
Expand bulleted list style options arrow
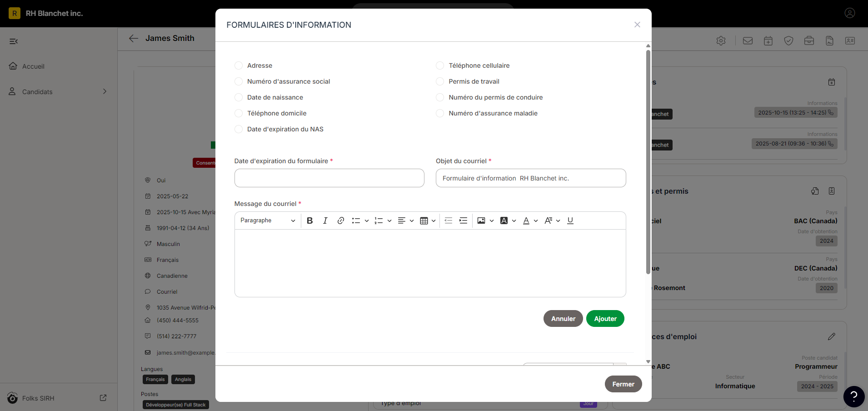point(367,221)
